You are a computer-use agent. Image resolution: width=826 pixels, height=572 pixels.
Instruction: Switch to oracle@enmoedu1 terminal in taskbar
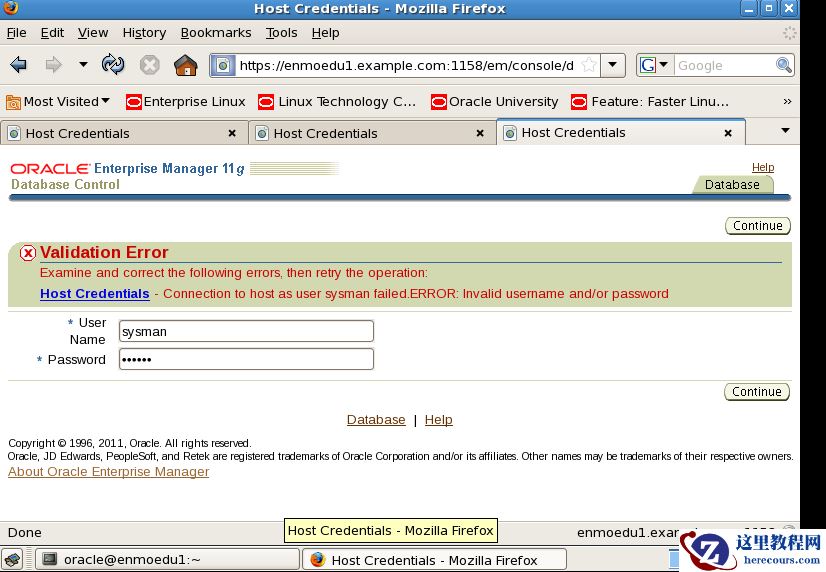click(167, 559)
